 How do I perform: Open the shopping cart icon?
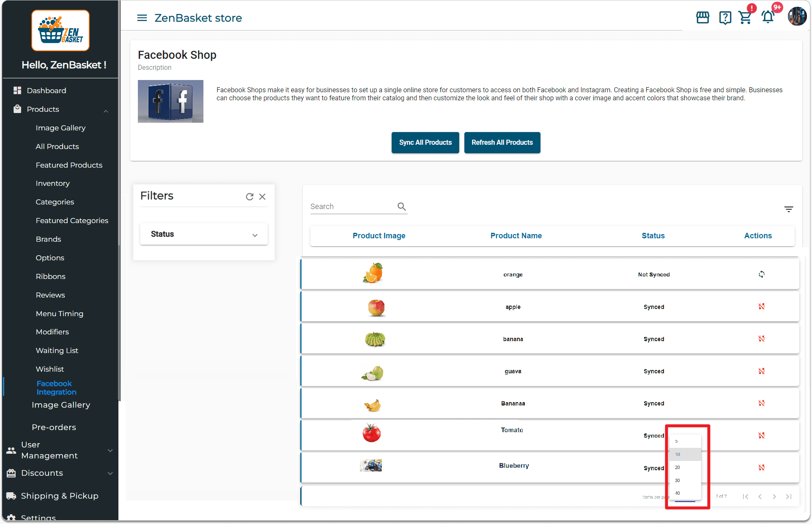(745, 18)
